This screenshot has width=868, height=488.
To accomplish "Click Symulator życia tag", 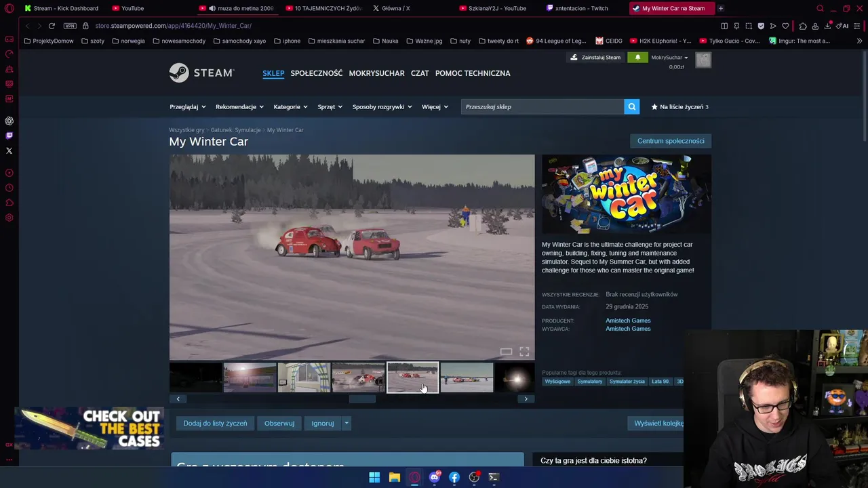I will point(627,382).
